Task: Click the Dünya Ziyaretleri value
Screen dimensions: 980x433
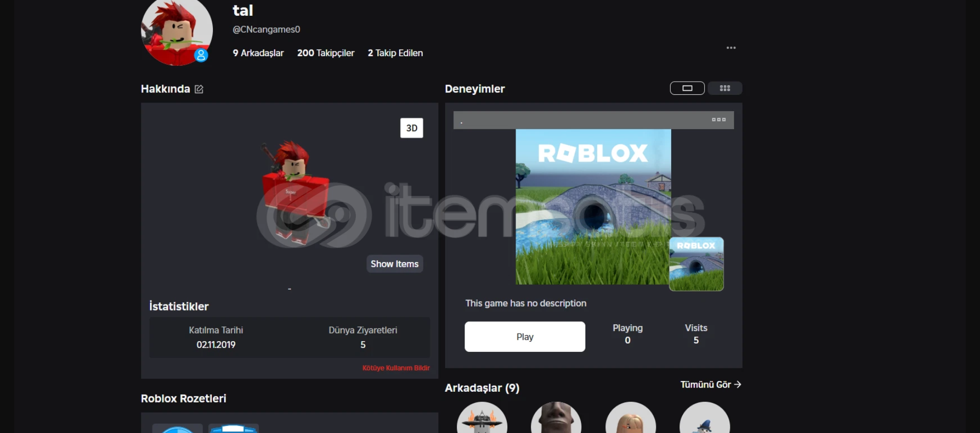Action: 363,345
